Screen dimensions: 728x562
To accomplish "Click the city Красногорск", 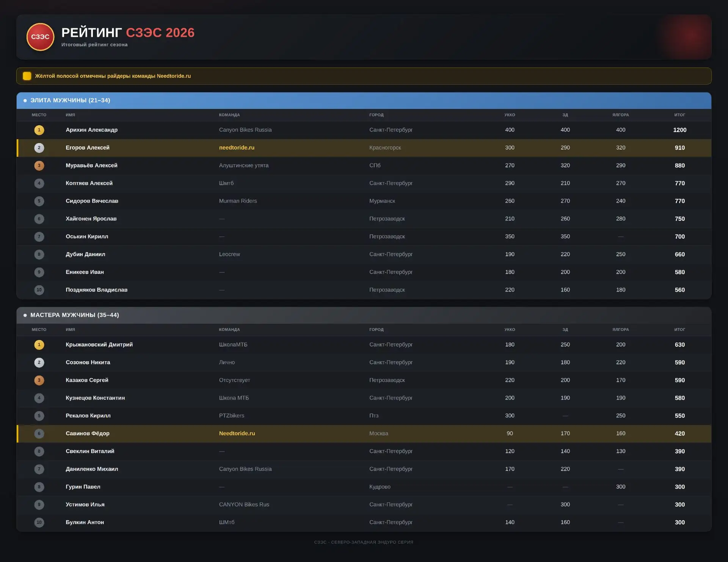I will 385,148.
